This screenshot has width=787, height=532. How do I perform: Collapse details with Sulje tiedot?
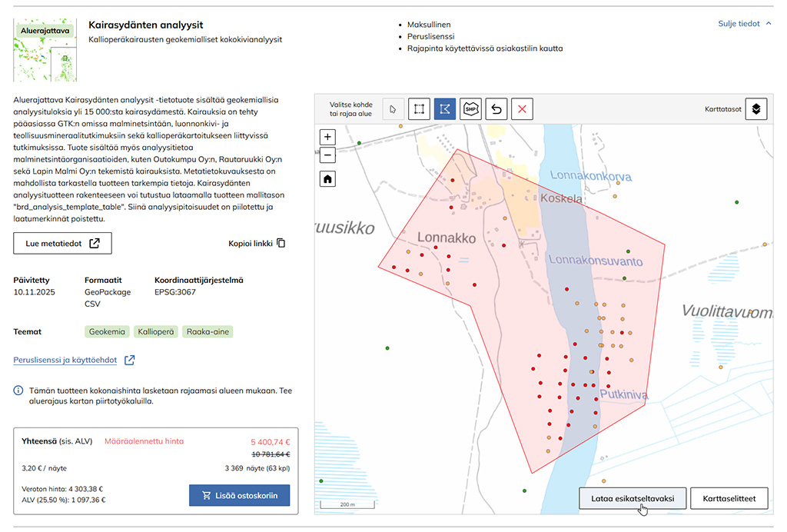pos(744,24)
